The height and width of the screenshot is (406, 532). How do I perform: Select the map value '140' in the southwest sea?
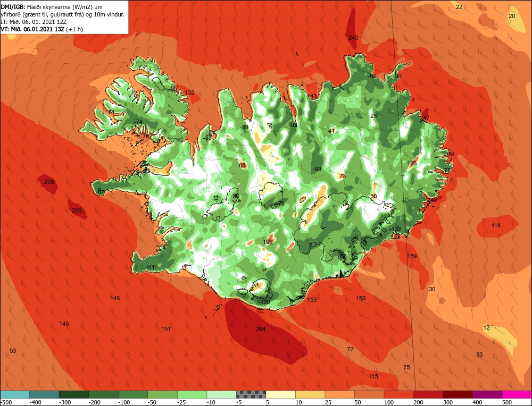[x=64, y=324]
